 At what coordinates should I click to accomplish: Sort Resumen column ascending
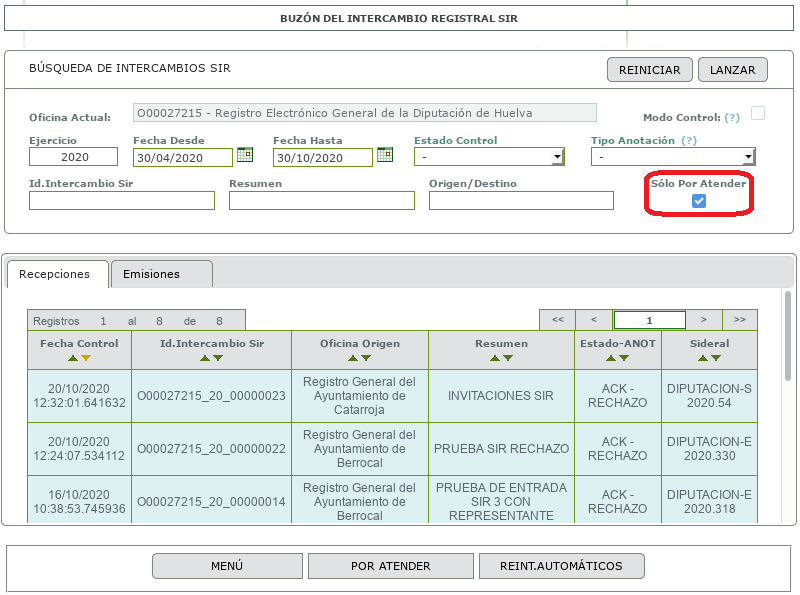coord(495,358)
